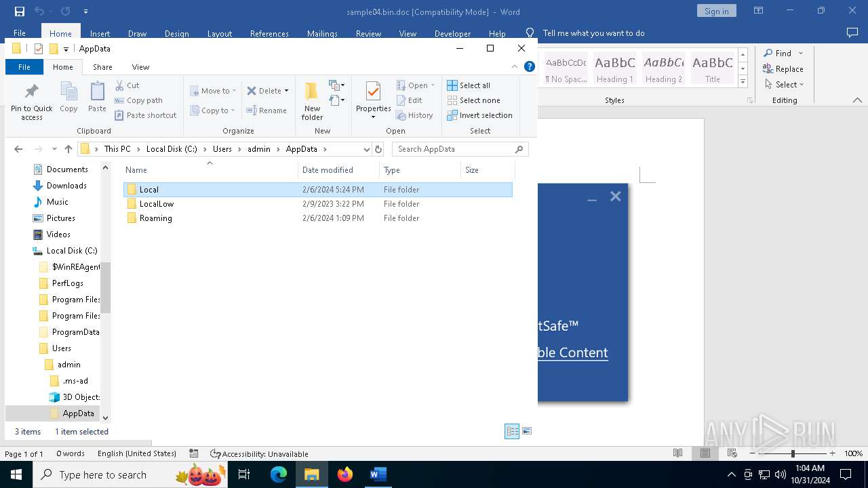Click Word zoom in plus button
The height and width of the screenshot is (488, 868).
[833, 453]
